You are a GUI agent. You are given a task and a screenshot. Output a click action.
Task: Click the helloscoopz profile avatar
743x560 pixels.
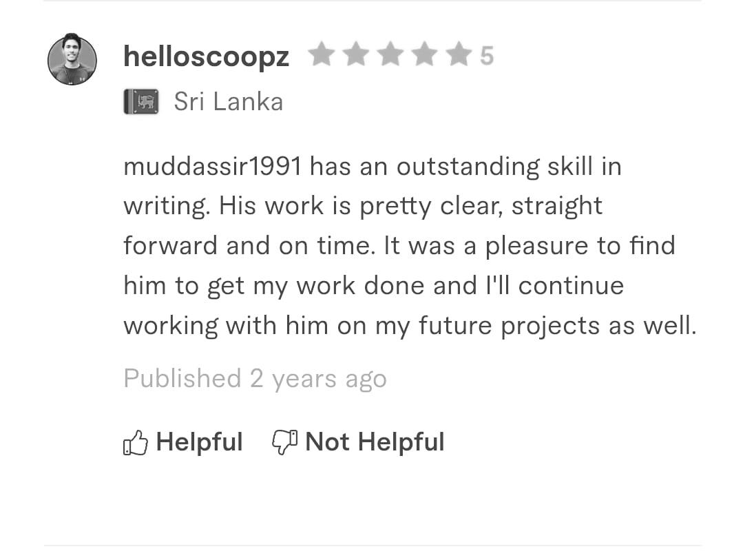(x=72, y=60)
